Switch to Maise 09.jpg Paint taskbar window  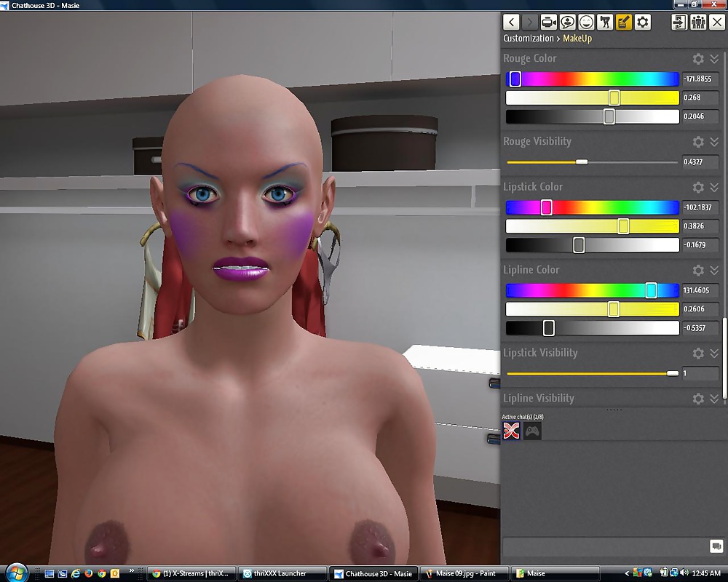tap(464, 573)
